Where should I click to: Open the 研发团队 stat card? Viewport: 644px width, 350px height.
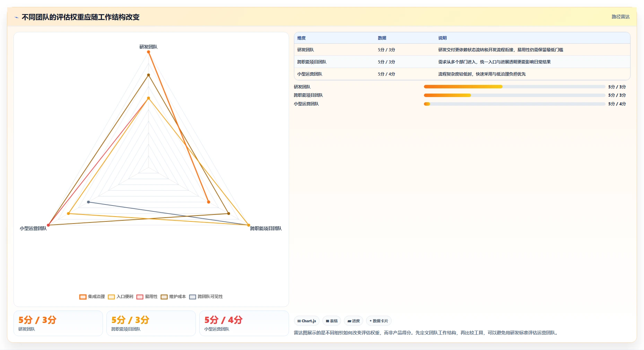click(58, 323)
